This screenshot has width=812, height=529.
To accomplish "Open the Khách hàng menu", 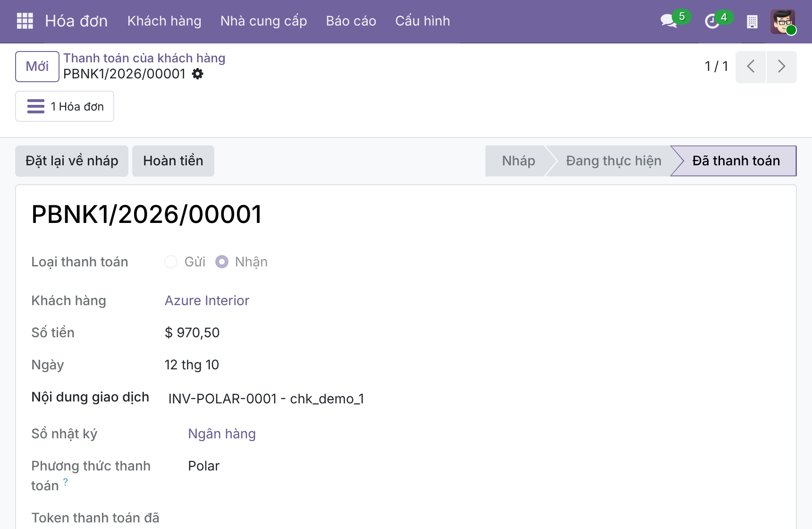I will (x=164, y=21).
